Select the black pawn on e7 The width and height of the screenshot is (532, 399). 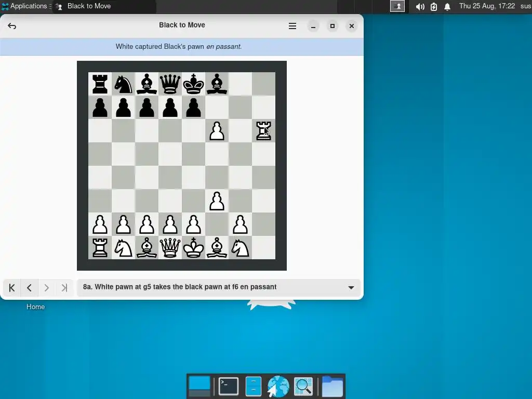click(x=193, y=108)
